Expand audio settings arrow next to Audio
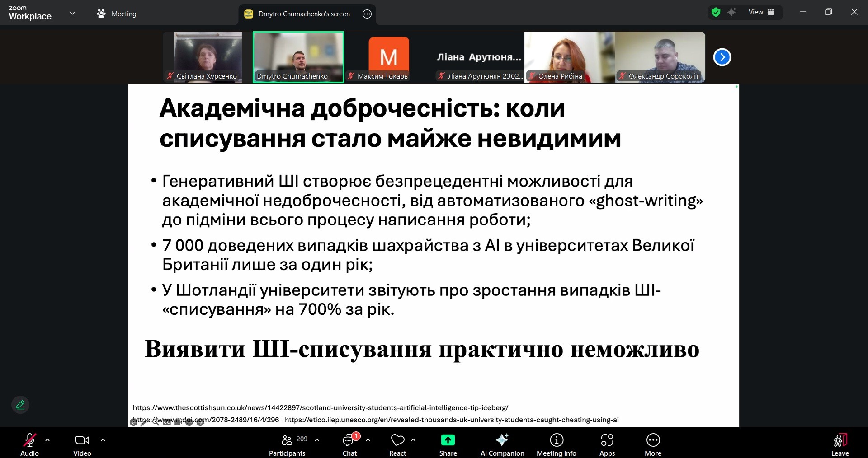The image size is (868, 458). click(x=47, y=439)
